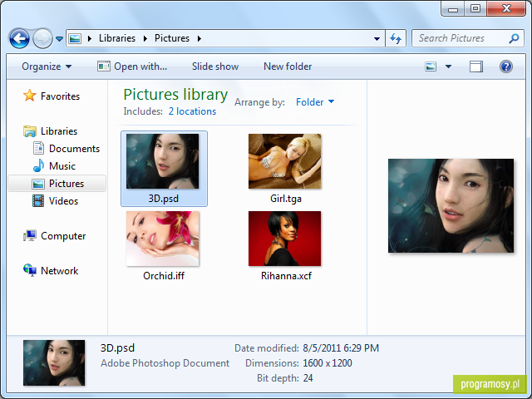Image resolution: width=532 pixels, height=399 pixels.
Task: Select Favorites in navigation pane
Action: pyautogui.click(x=60, y=96)
